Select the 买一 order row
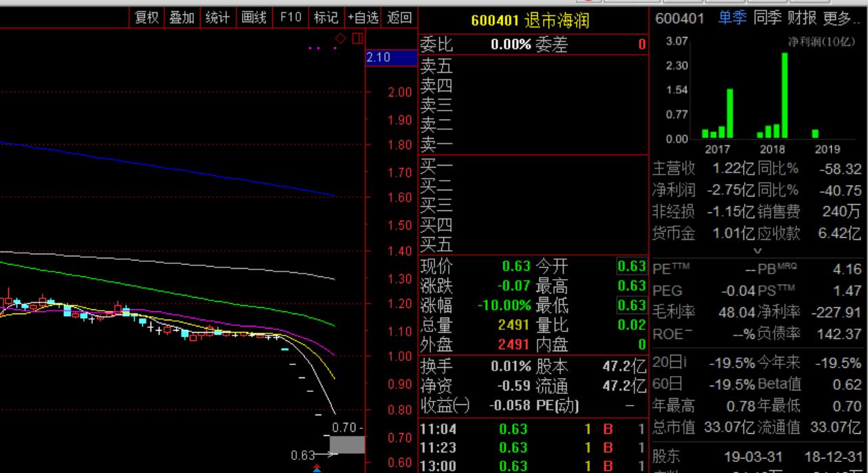Screen dimensions: 868x473 tap(533, 166)
